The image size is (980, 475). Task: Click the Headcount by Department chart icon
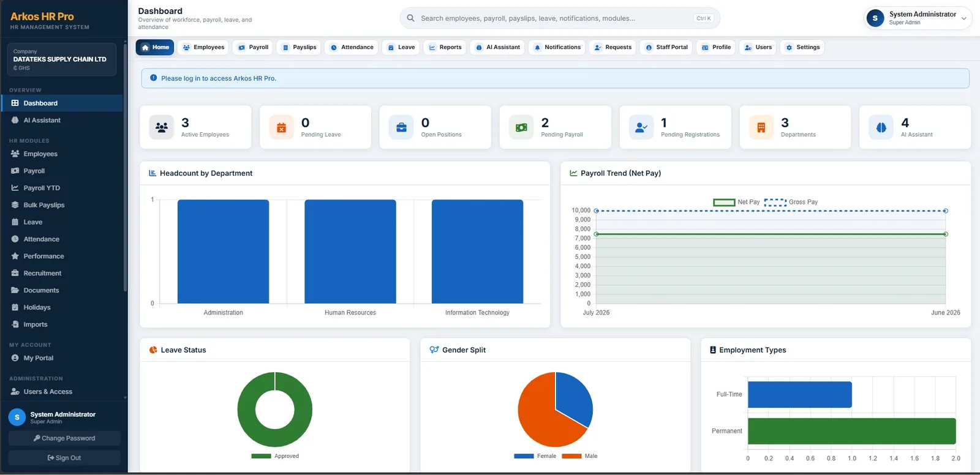153,173
